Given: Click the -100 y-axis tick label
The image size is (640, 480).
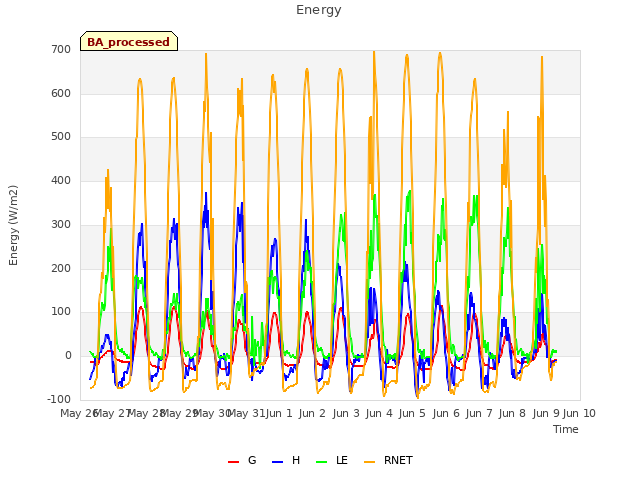Looking at the screenshot, I should pos(59,400).
